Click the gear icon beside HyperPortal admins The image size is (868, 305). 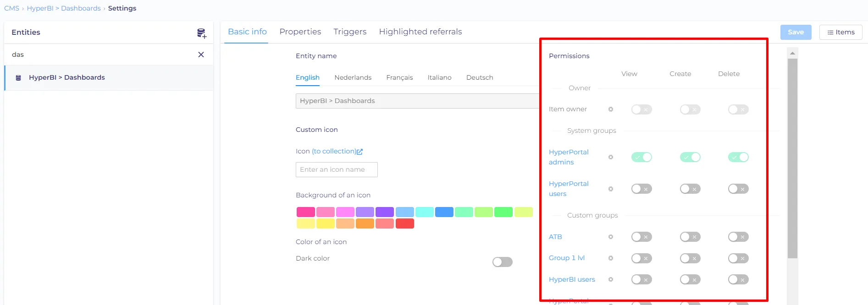(611, 157)
